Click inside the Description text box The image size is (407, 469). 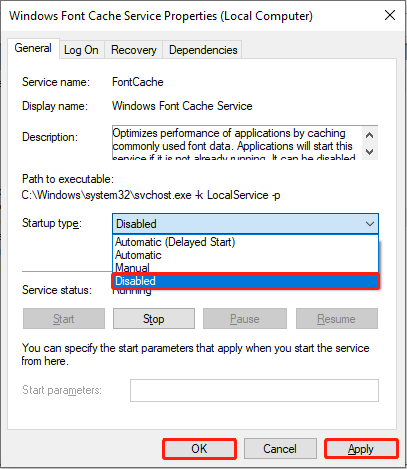(237, 143)
